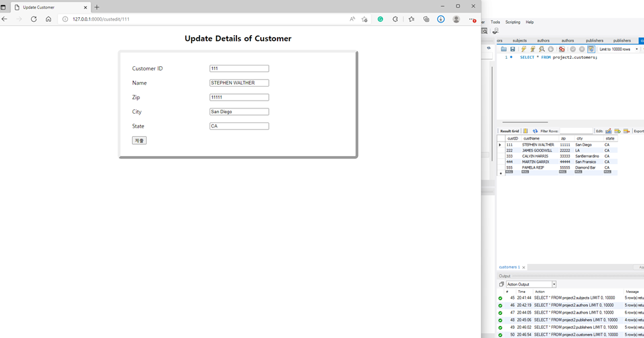Click Open SQL script folder icon in Workbench
The height and width of the screenshot is (338, 644).
tap(503, 49)
